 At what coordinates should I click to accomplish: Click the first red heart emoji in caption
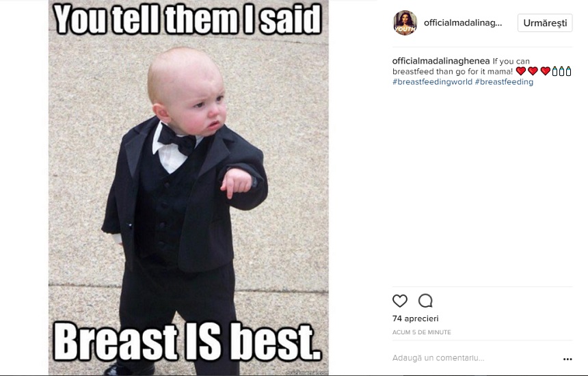[x=521, y=71]
